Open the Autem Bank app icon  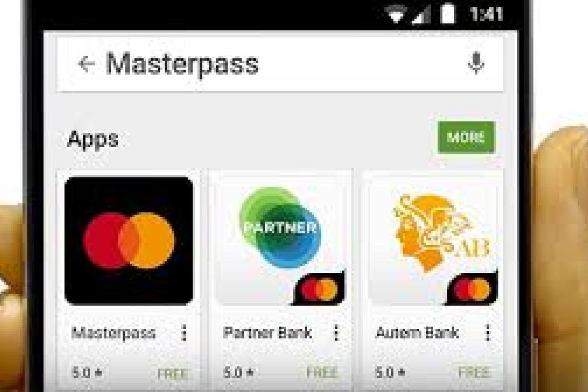[x=433, y=241]
